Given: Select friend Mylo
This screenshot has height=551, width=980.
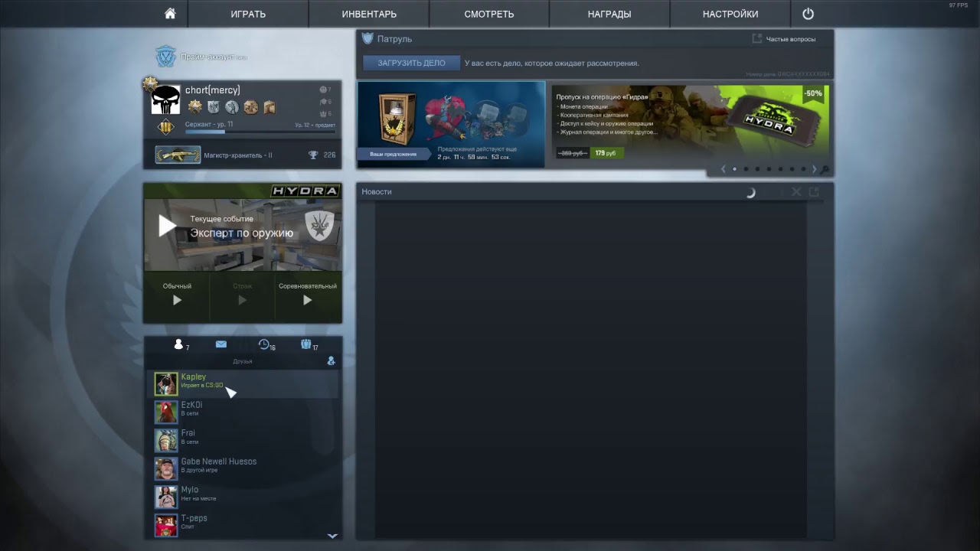Looking at the screenshot, I should [243, 497].
